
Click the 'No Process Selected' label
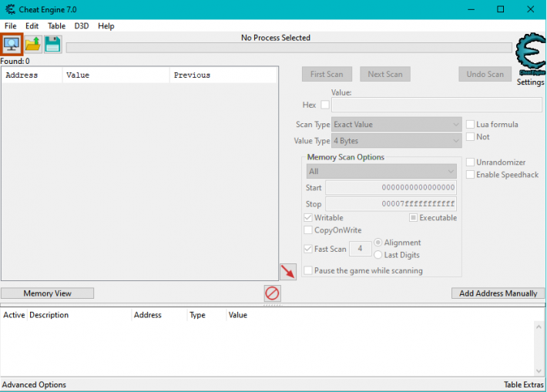click(276, 38)
